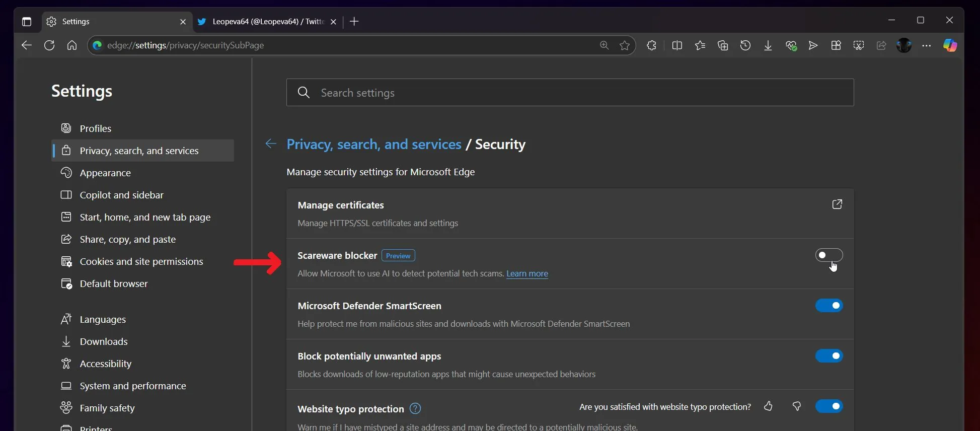Click the Manage certificates row title
Image resolution: width=980 pixels, height=431 pixels.
pyautogui.click(x=341, y=205)
